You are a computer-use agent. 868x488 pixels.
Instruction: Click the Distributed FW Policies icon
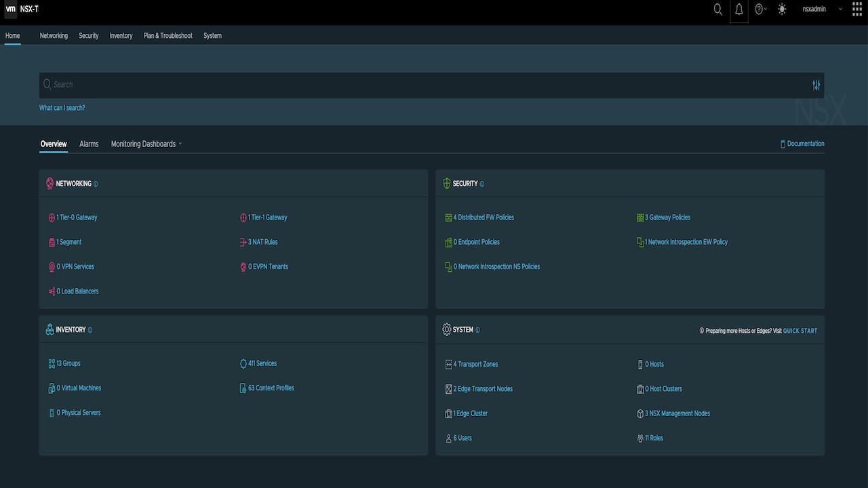448,218
